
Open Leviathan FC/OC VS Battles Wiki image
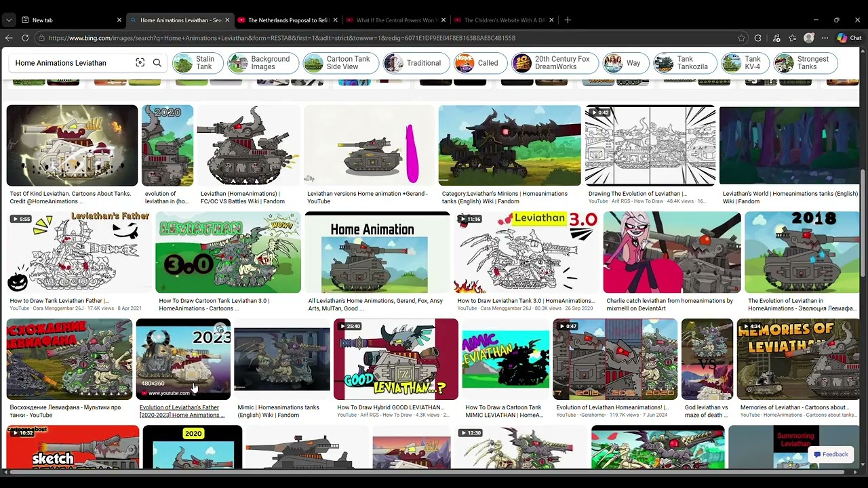pyautogui.click(x=248, y=145)
